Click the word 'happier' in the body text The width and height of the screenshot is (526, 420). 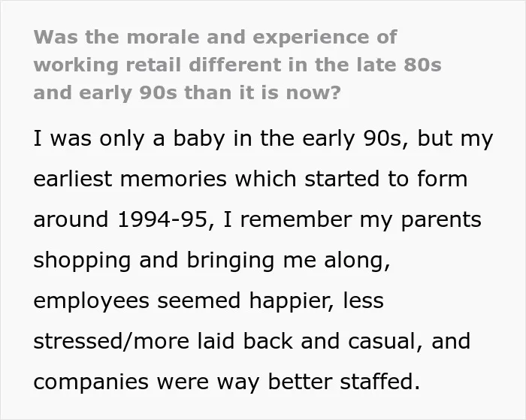pyautogui.click(x=291, y=301)
